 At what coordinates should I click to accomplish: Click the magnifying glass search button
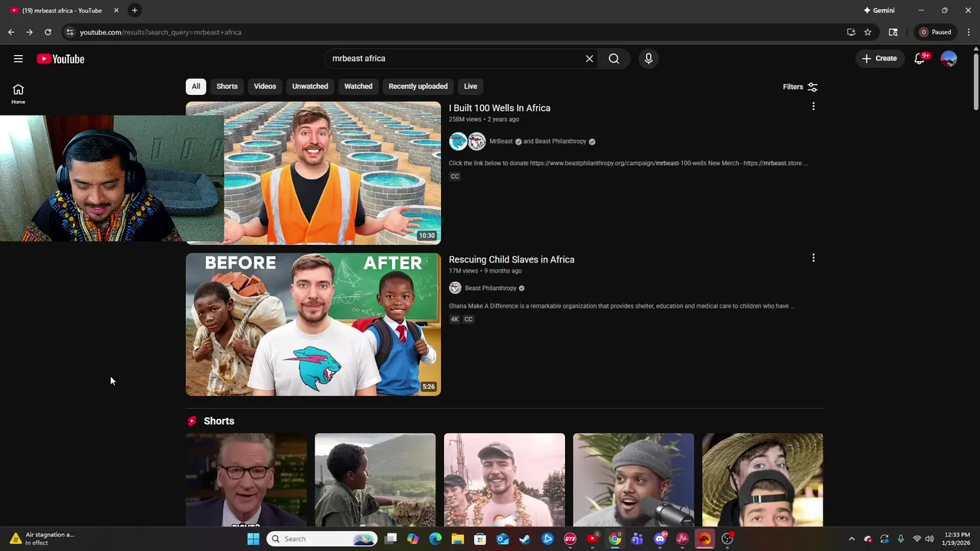(x=614, y=59)
